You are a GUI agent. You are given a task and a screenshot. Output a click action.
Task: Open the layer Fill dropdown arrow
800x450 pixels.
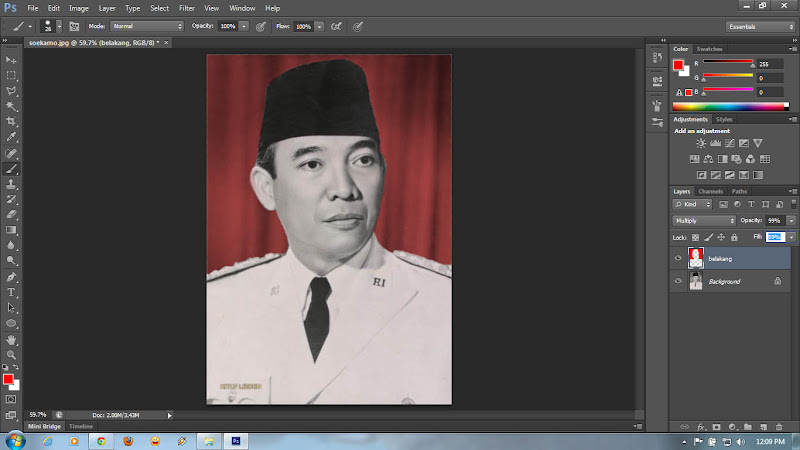(x=791, y=237)
